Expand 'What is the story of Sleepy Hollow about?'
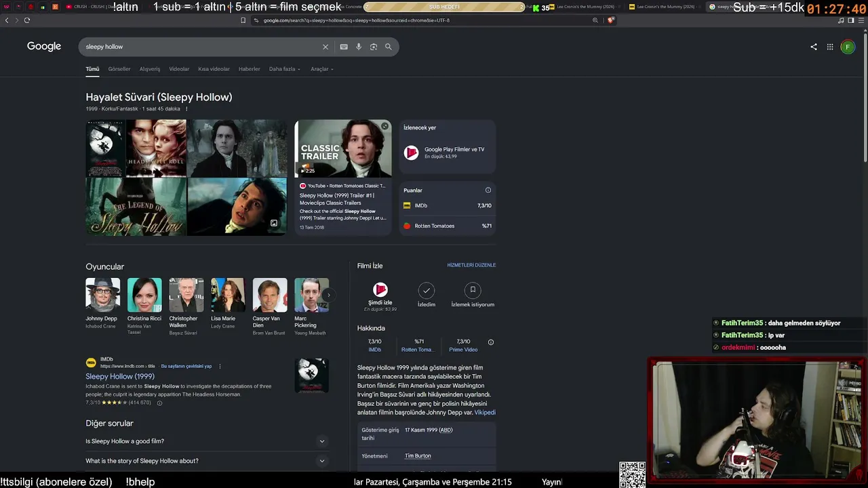 click(205, 461)
